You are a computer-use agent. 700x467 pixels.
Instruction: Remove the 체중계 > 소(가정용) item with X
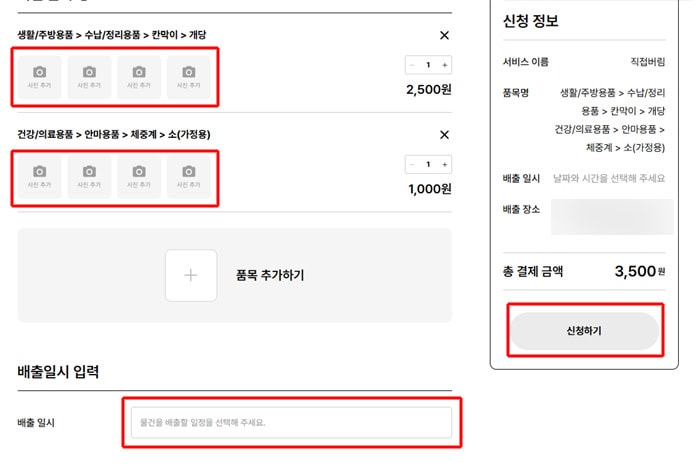point(444,135)
